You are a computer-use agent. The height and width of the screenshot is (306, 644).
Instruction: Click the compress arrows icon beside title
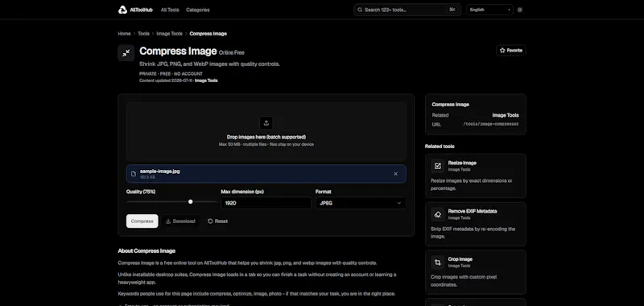(126, 53)
